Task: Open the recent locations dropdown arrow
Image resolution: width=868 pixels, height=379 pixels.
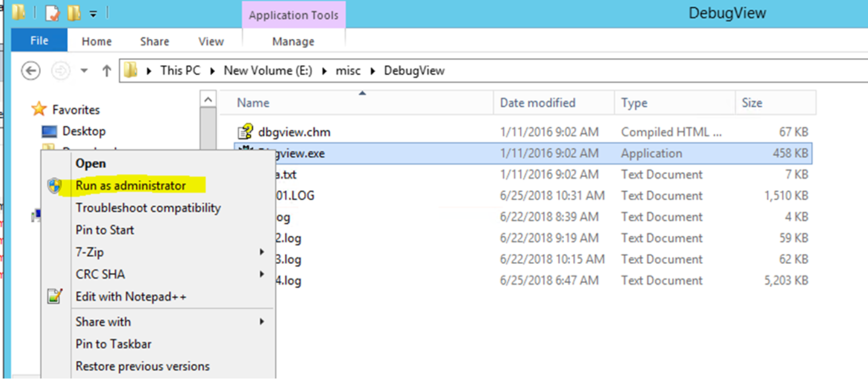Action: 84,71
